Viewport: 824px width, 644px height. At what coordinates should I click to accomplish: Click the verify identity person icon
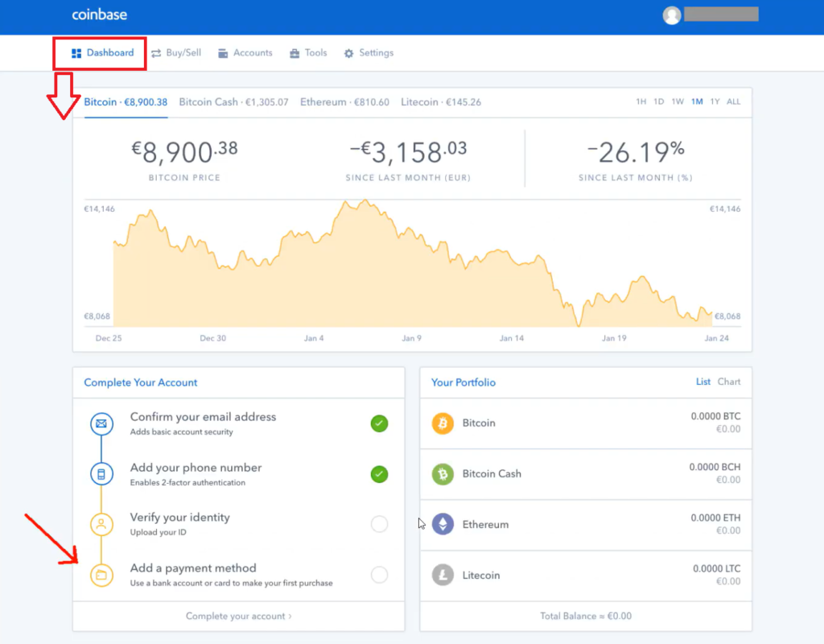[x=101, y=524]
